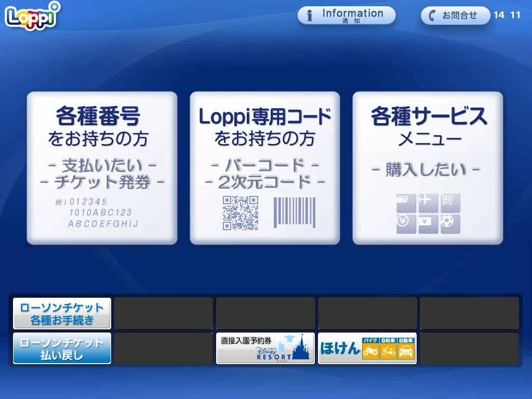Pick the car 自動車 insurance icon
Viewport: 532px width, 399px height.
click(406, 349)
